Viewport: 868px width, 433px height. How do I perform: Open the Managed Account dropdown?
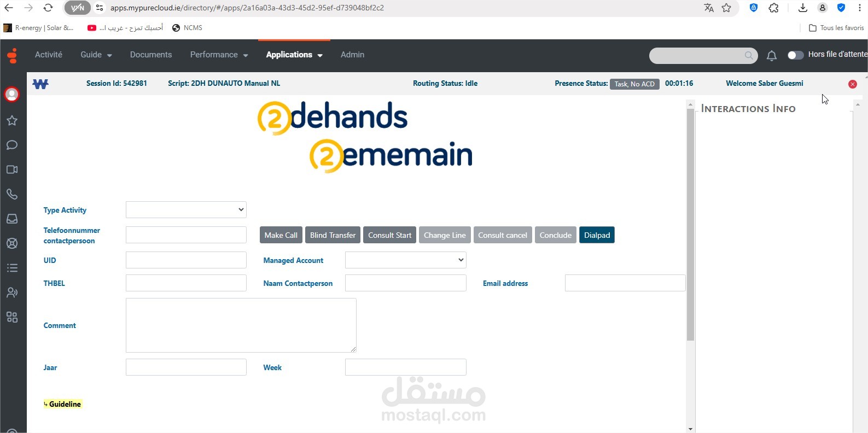406,260
